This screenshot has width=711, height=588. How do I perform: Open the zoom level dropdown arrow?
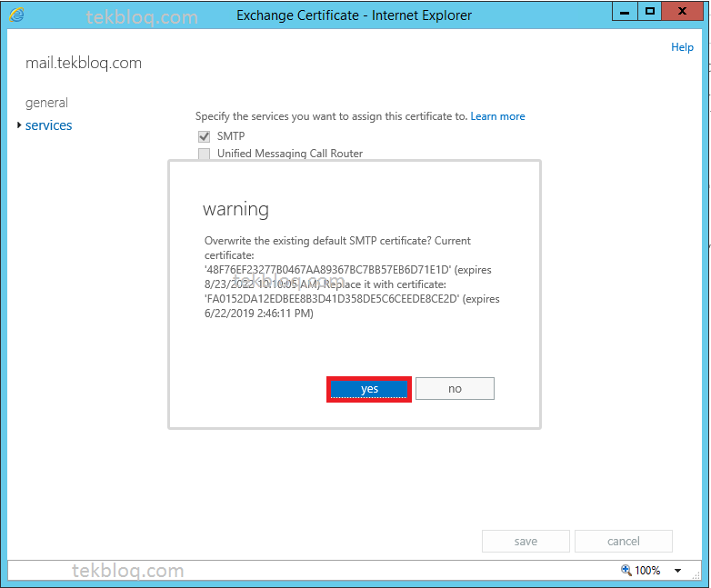(678, 571)
